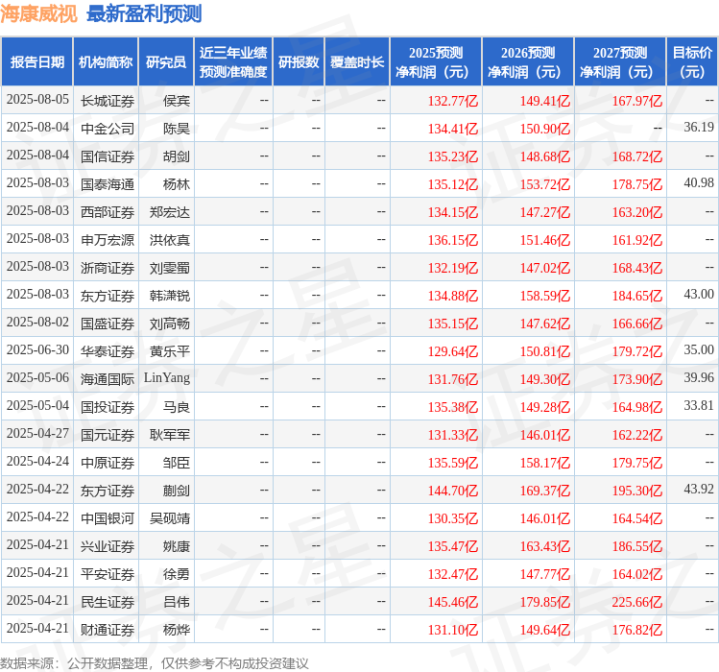The height and width of the screenshot is (672, 719).
Task: Click 中国银河 institution cell
Action: (x=107, y=518)
